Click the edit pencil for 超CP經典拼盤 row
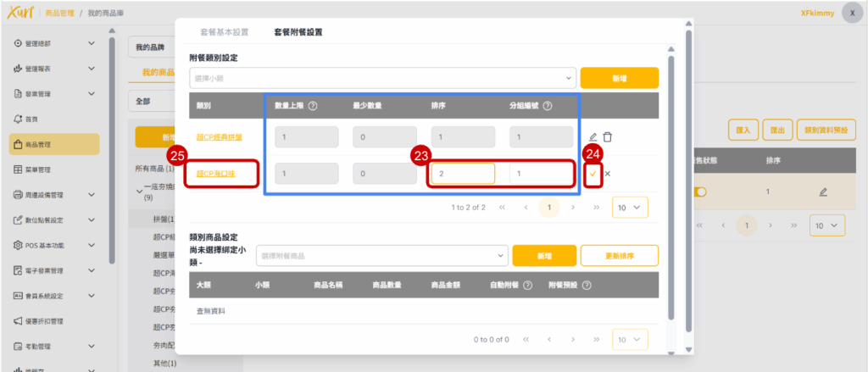 [593, 137]
